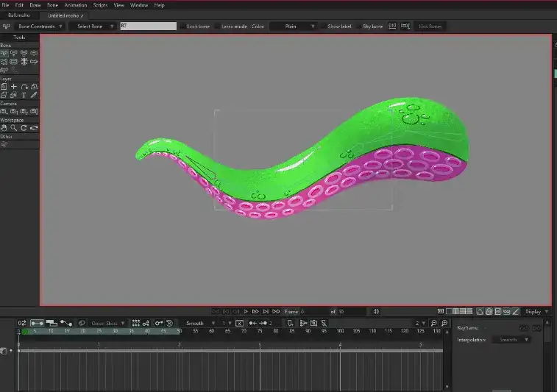This screenshot has width=557, height=392.
Task: Select the Pan Workspace hand tool
Action: pyautogui.click(x=4, y=128)
